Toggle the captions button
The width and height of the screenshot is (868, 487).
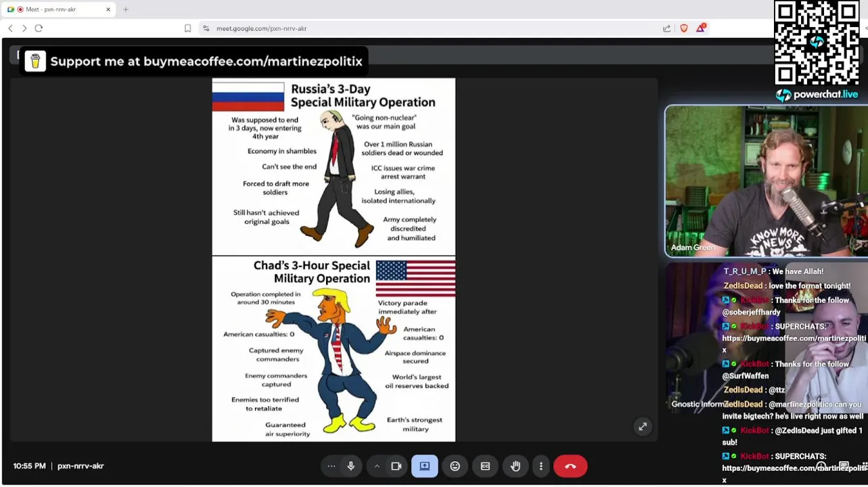tap(485, 466)
